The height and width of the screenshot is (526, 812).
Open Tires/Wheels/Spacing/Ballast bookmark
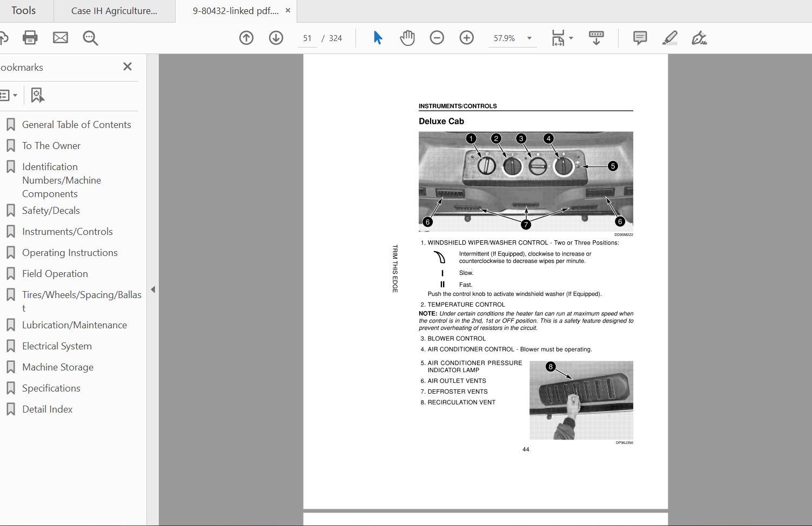[82, 301]
